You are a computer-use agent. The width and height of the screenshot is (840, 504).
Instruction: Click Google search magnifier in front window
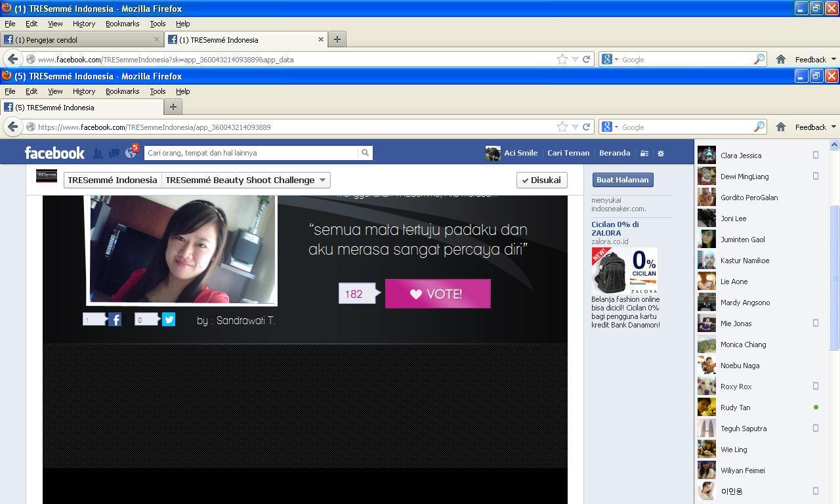click(759, 127)
